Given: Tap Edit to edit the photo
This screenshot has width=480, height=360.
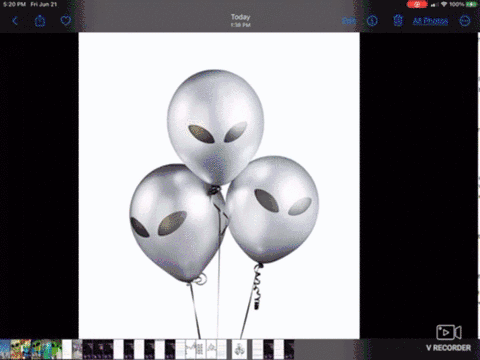Looking at the screenshot, I should pyautogui.click(x=349, y=21).
